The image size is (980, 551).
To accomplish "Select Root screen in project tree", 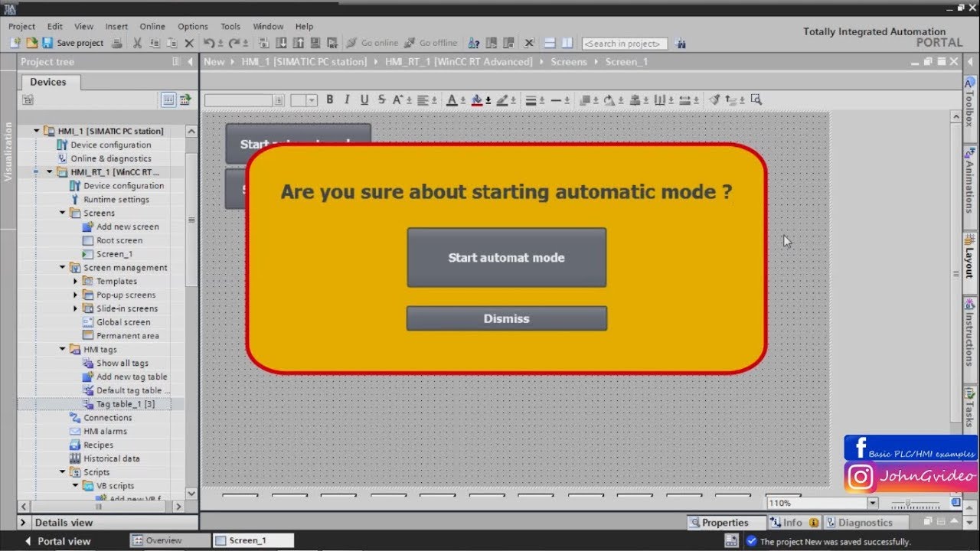I will click(x=119, y=240).
